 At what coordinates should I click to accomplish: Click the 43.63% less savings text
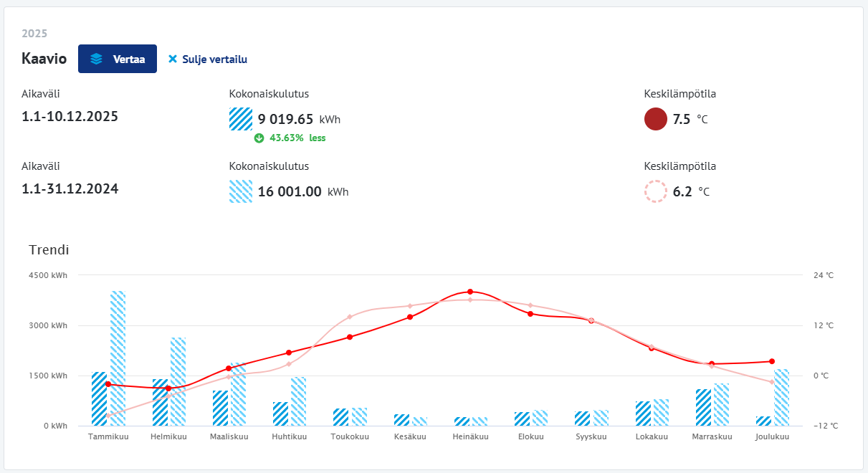297,138
